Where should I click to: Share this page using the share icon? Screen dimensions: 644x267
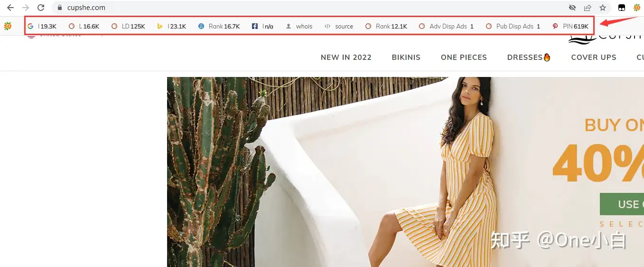(588, 8)
